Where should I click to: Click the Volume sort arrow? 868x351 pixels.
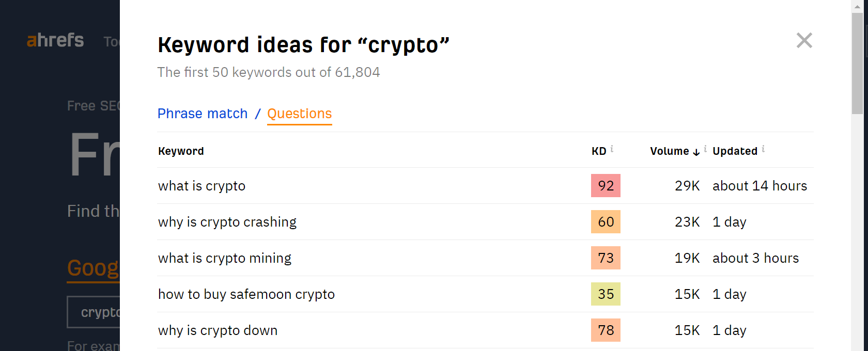pyautogui.click(x=696, y=152)
